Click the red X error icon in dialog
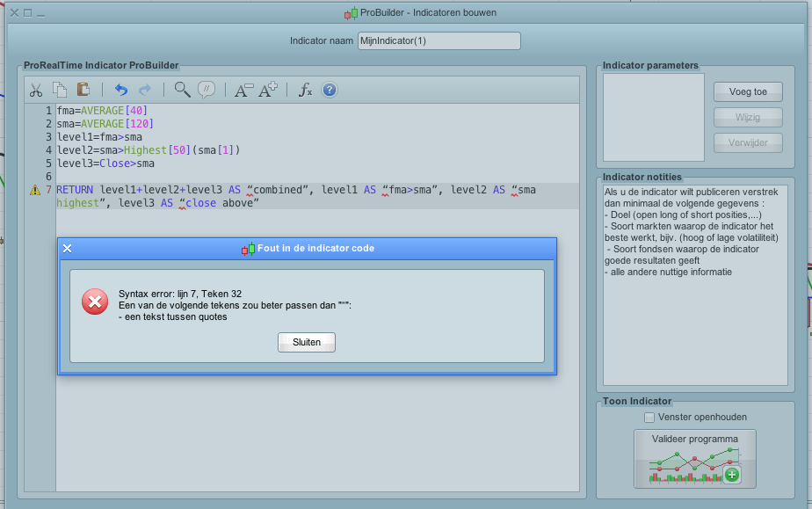The image size is (812, 509). (x=95, y=302)
